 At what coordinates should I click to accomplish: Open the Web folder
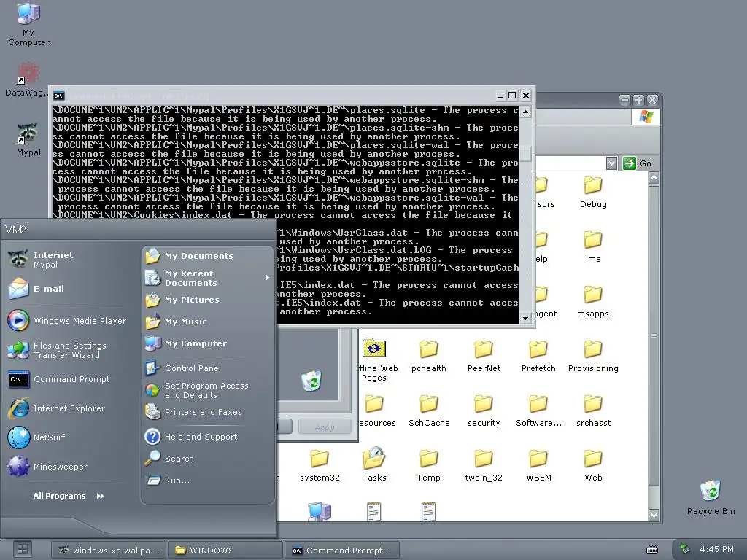[593, 466]
